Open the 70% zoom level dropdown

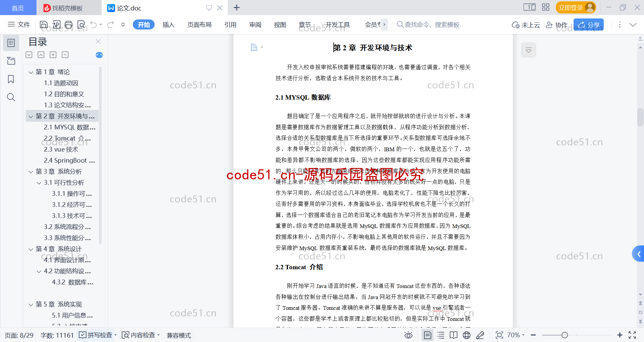coord(516,335)
